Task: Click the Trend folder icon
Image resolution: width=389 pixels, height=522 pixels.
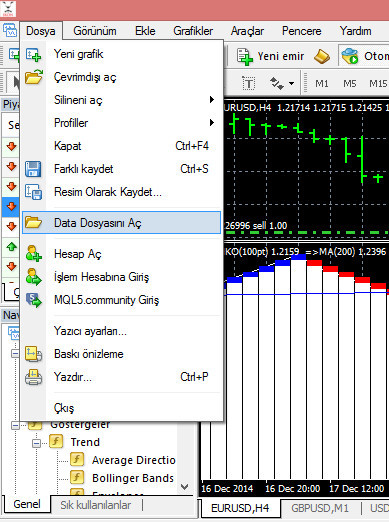Action: point(56,441)
